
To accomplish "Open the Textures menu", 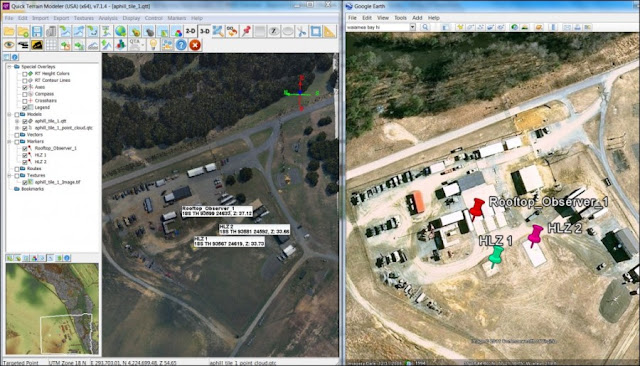I will coord(84,18).
